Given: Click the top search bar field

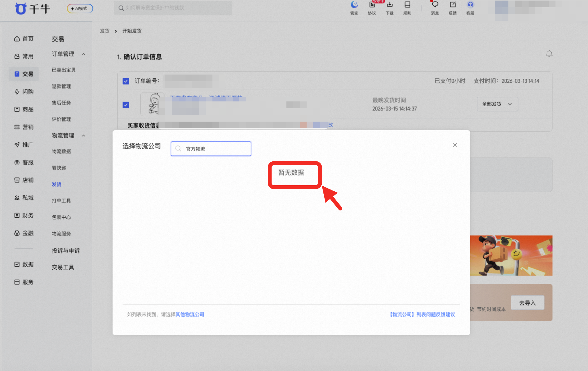Looking at the screenshot, I should [x=173, y=8].
